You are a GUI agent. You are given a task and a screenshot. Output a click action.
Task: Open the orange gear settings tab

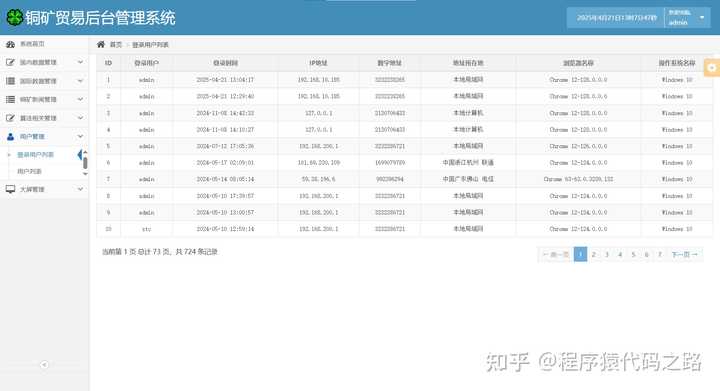point(712,68)
